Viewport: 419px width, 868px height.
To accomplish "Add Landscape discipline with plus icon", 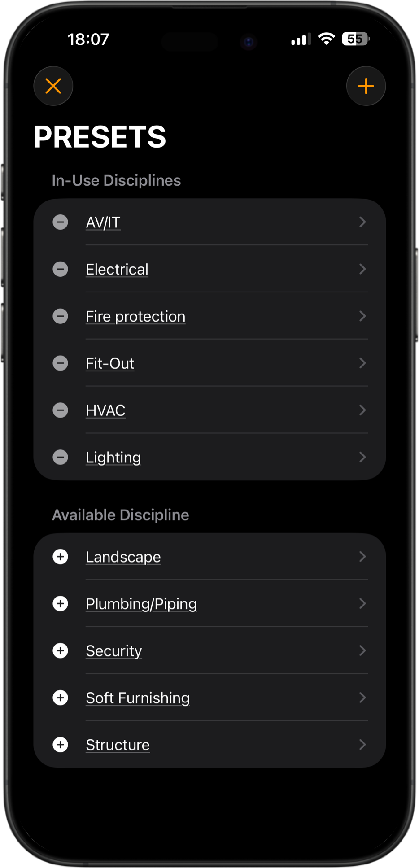I will [61, 557].
